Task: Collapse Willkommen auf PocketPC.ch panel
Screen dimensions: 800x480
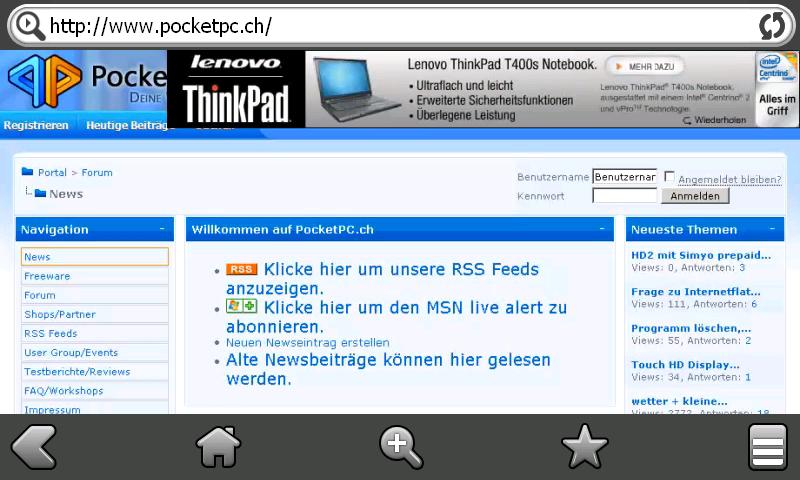Action: click(x=602, y=229)
